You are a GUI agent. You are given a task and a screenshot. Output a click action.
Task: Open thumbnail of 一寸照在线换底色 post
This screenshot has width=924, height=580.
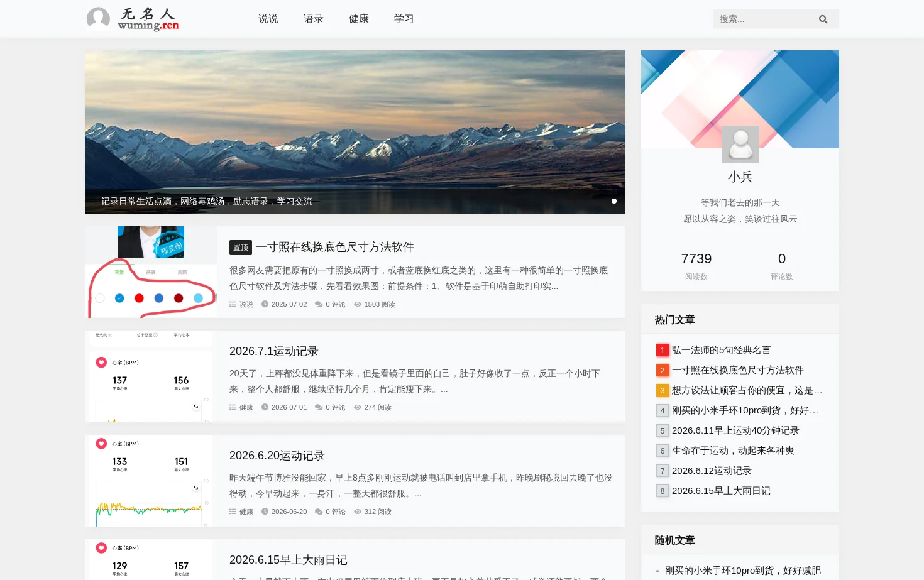(151, 272)
